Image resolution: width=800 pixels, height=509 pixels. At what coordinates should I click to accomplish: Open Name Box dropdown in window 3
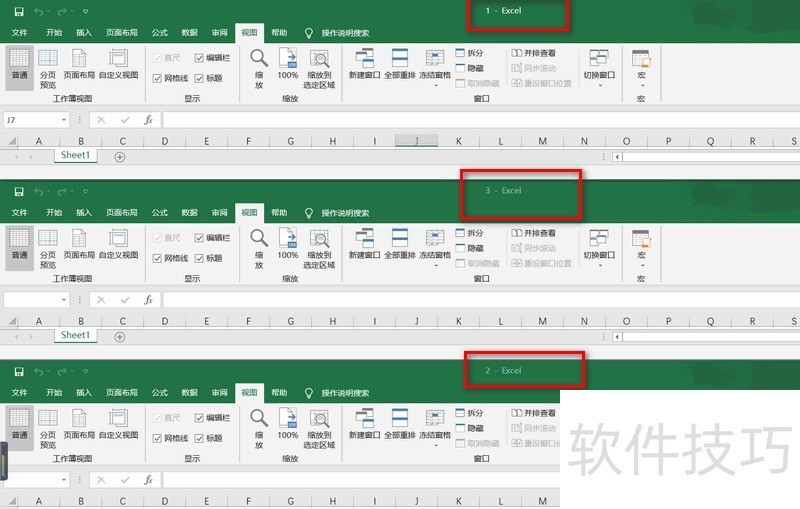64,300
